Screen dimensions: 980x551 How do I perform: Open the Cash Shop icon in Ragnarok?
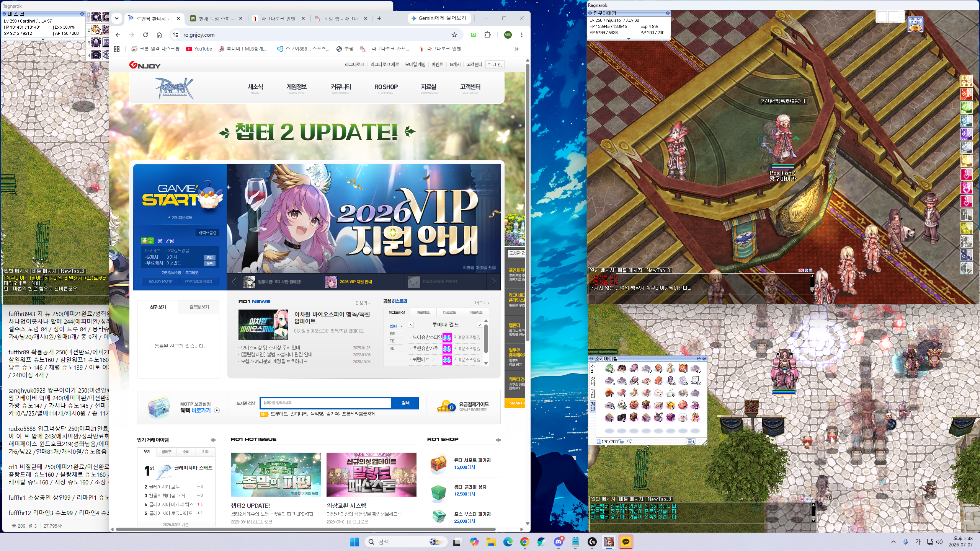915,24
